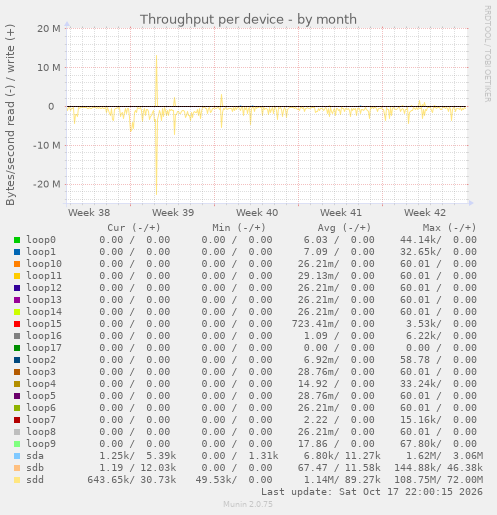Click the Avg (-/+) column header
Image resolution: width=497 pixels, height=515 pixels.
[344, 228]
